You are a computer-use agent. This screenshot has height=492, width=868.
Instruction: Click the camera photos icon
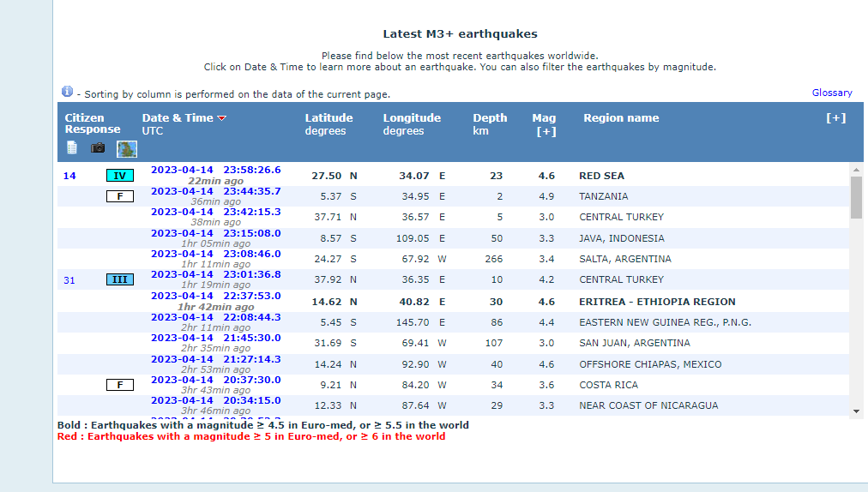click(x=98, y=147)
